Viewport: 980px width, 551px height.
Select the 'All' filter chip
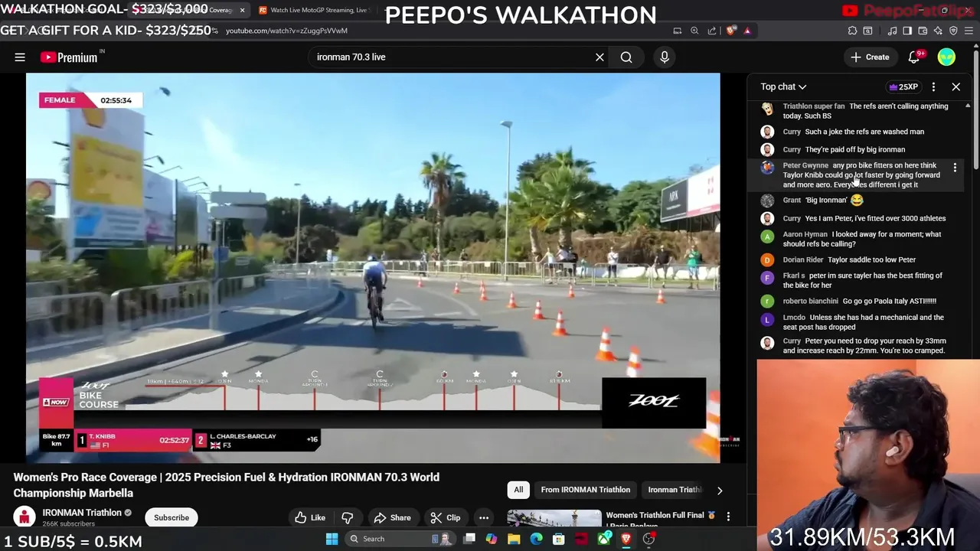pos(518,490)
